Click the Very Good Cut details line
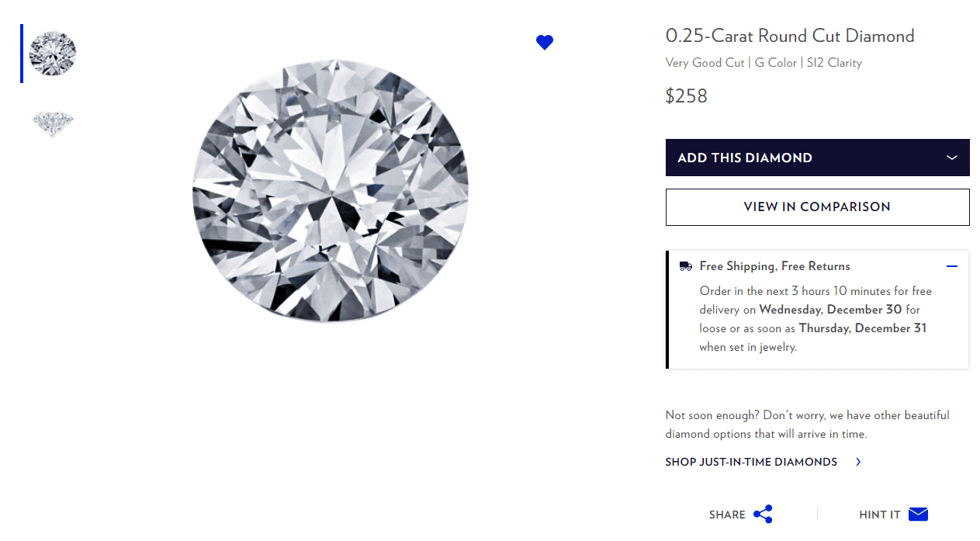The height and width of the screenshot is (541, 980). coord(764,63)
